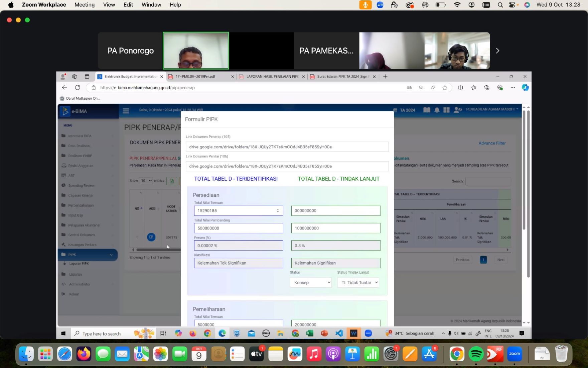Open Edge Copilot sidebar icon

[x=525, y=87]
